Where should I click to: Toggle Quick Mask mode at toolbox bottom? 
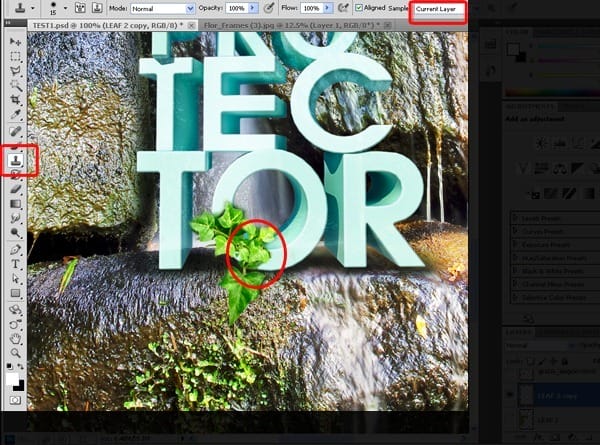pyautogui.click(x=15, y=400)
